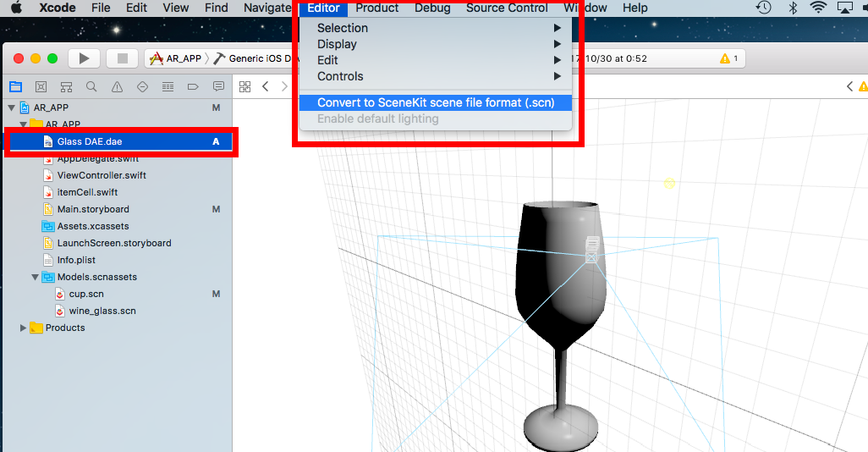Open the View menu
This screenshot has width=868, height=452.
click(175, 8)
